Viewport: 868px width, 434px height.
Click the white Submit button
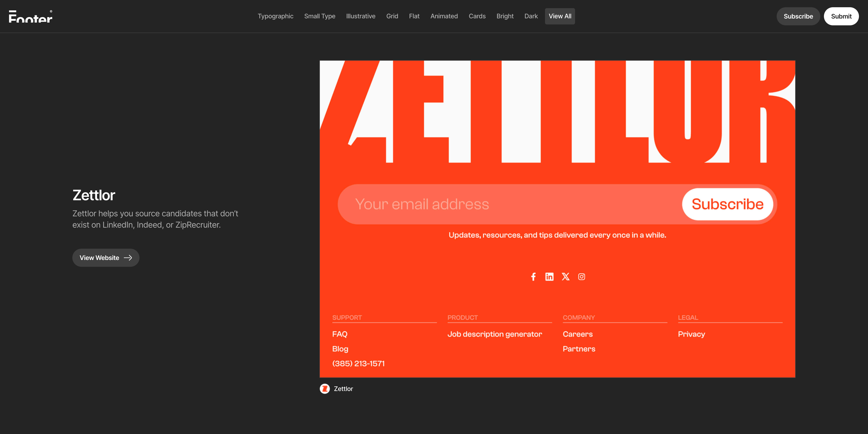(x=841, y=16)
